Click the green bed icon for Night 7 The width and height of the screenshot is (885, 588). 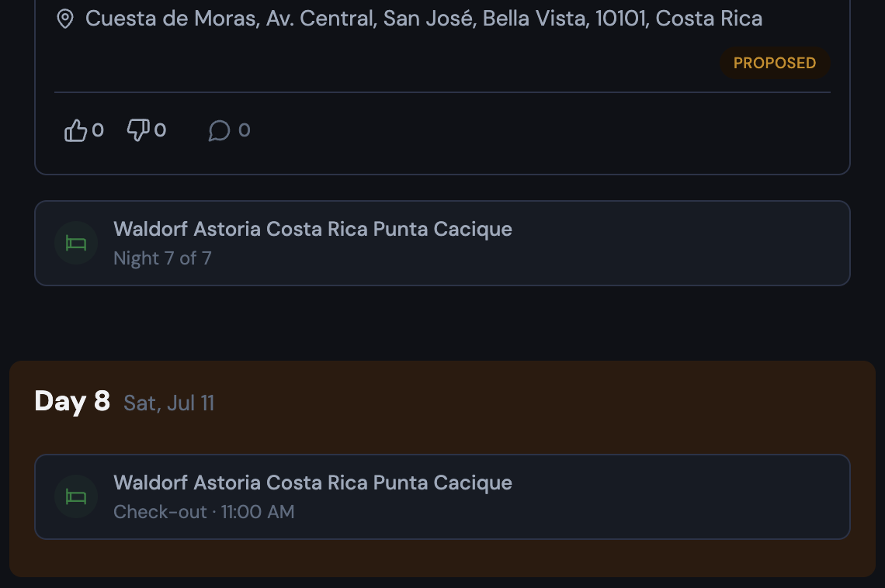point(75,243)
